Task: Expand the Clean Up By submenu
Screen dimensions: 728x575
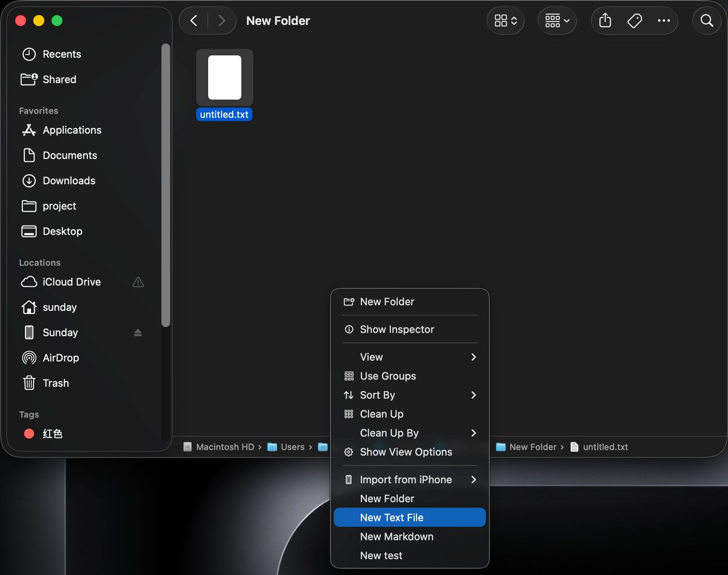Action: (410, 433)
